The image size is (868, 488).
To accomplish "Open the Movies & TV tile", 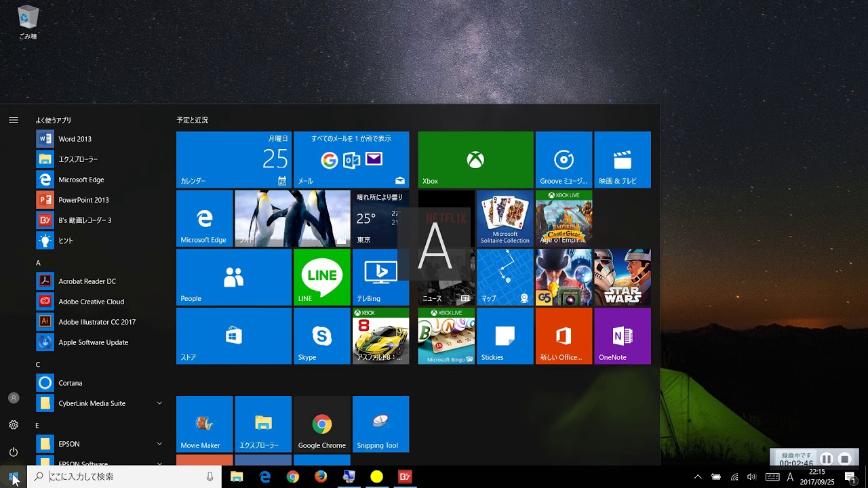I will 623,159.
